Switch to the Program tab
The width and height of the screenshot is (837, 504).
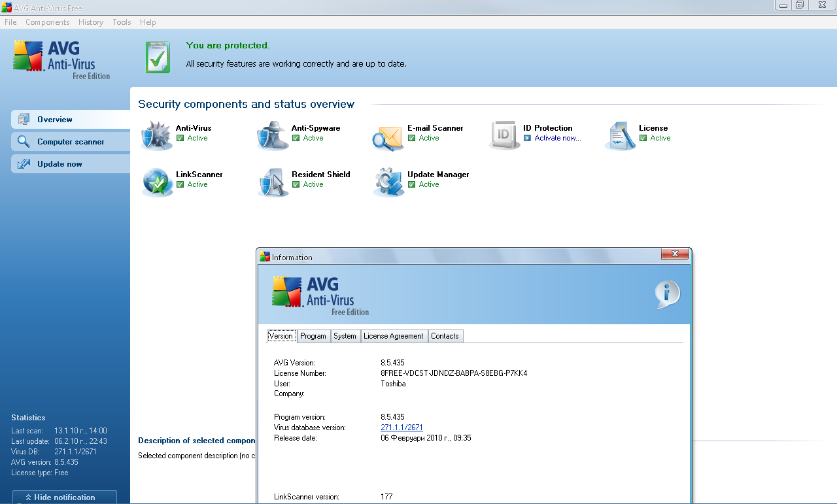click(313, 336)
